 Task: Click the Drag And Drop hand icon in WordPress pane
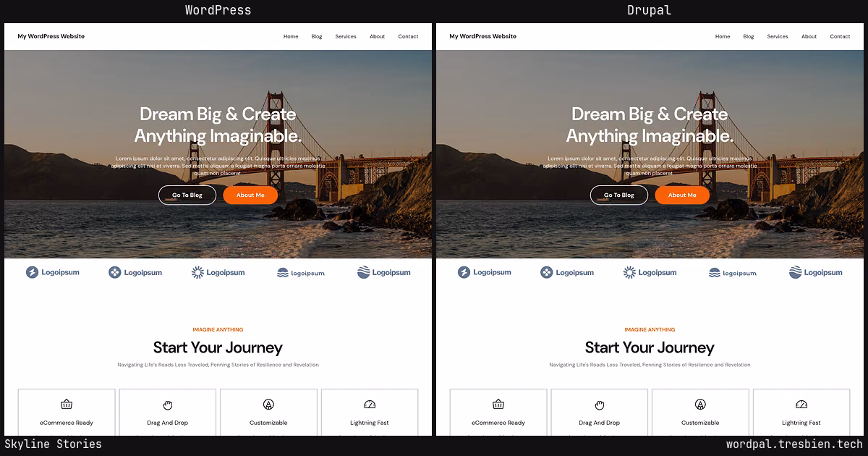click(x=168, y=405)
